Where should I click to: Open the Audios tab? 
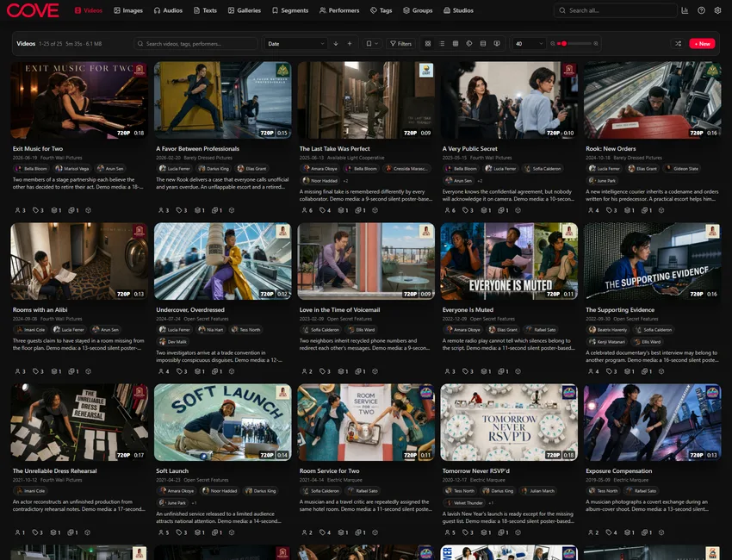(x=168, y=10)
